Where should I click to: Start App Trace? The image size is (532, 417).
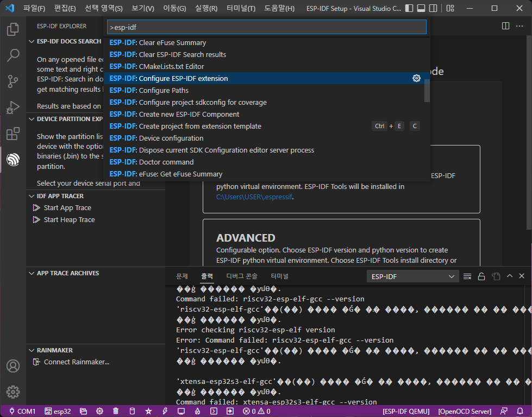67,208
